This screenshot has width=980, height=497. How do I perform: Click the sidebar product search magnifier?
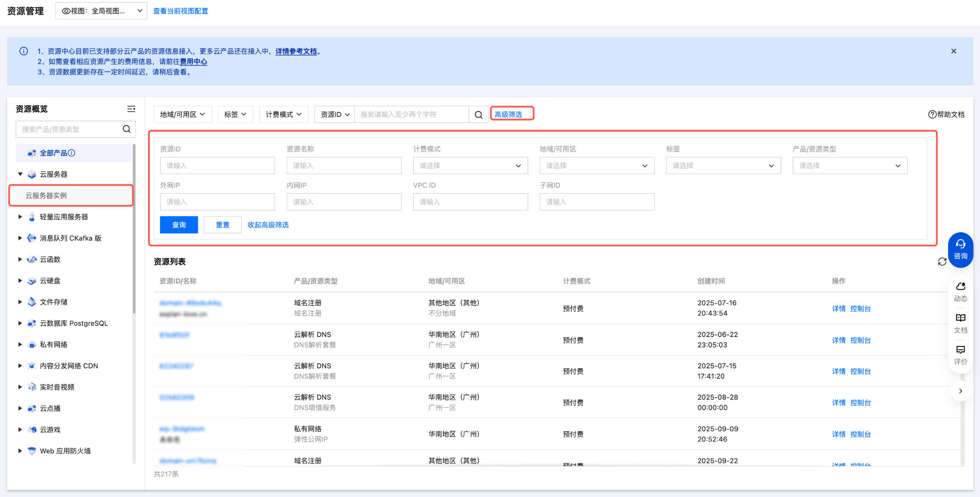[127, 129]
